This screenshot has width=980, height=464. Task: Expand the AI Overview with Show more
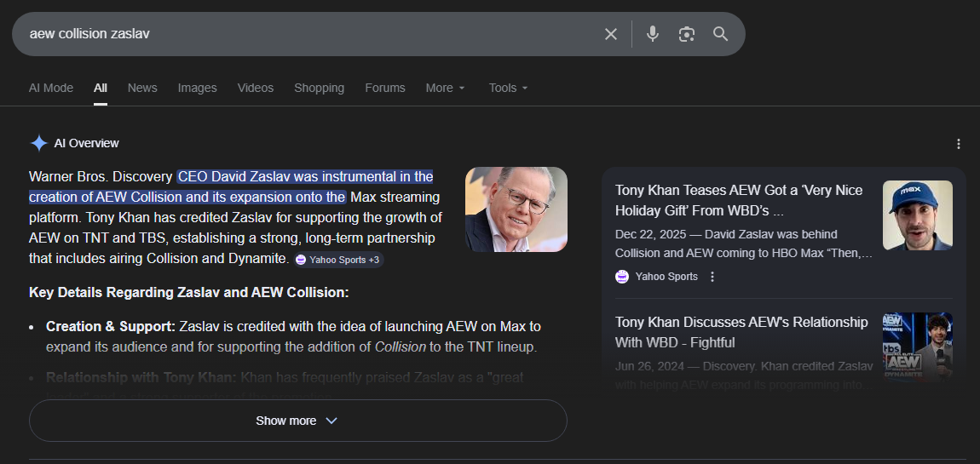point(297,421)
